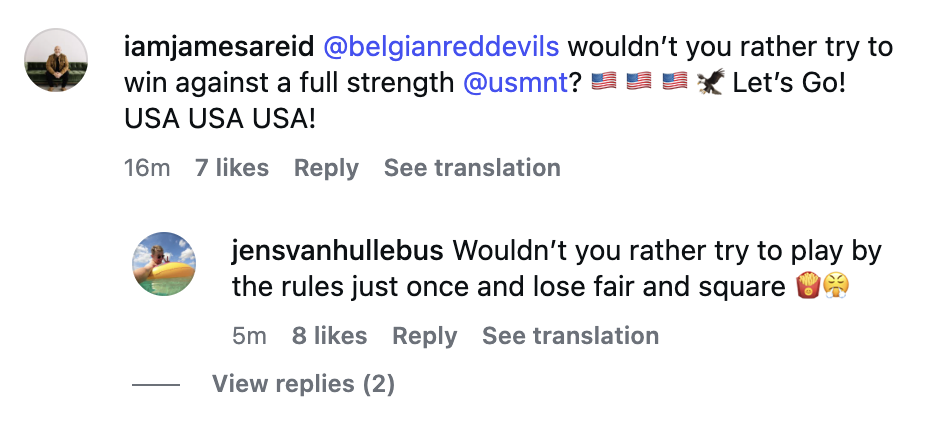The height and width of the screenshot is (432, 930).
Task: Click the iamjamesareid username
Action: 219,47
